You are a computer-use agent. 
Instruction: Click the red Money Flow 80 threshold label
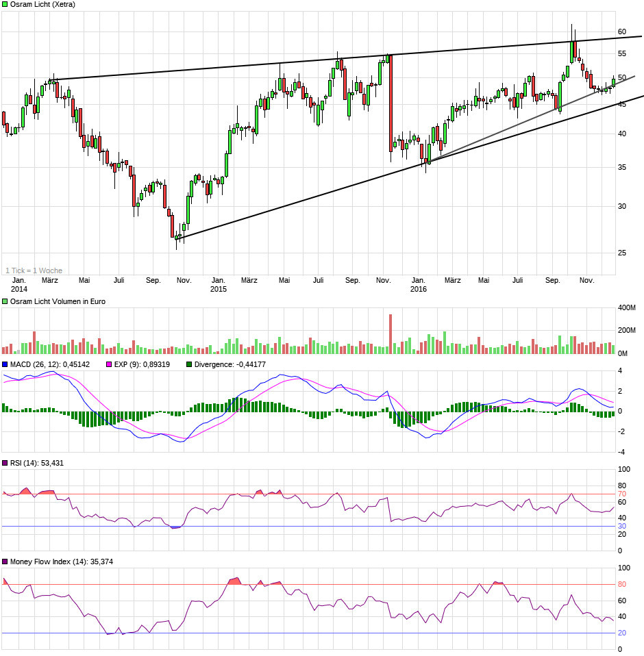[x=622, y=585]
